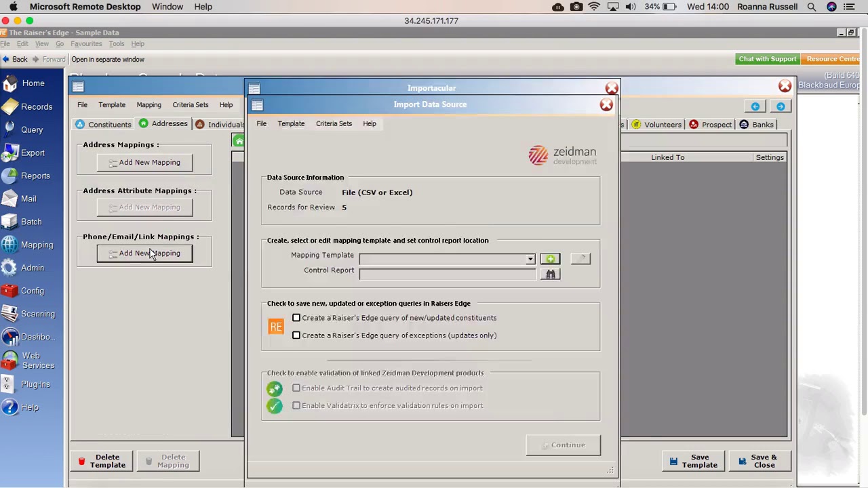
Task: Switch to the Banks tab
Action: click(756, 125)
